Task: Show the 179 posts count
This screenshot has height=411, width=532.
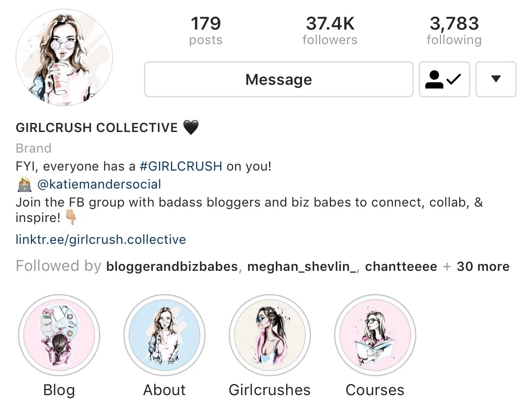Action: point(206,30)
